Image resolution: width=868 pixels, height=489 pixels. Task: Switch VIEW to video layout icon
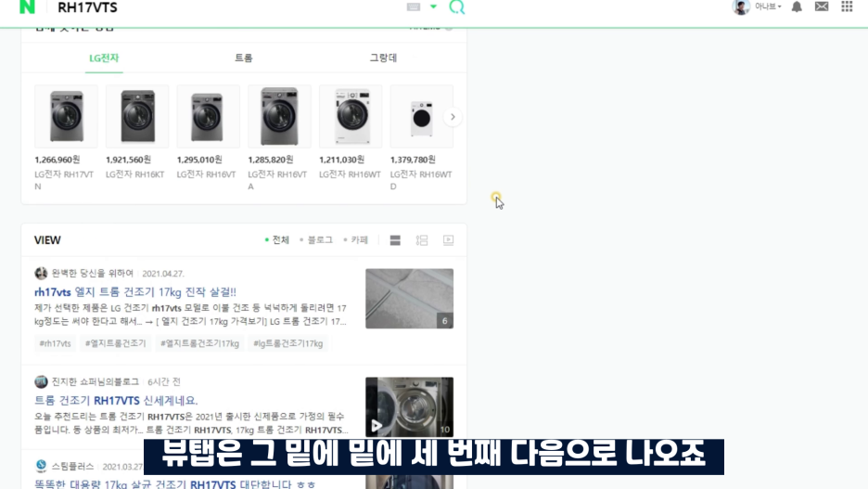[x=449, y=239]
